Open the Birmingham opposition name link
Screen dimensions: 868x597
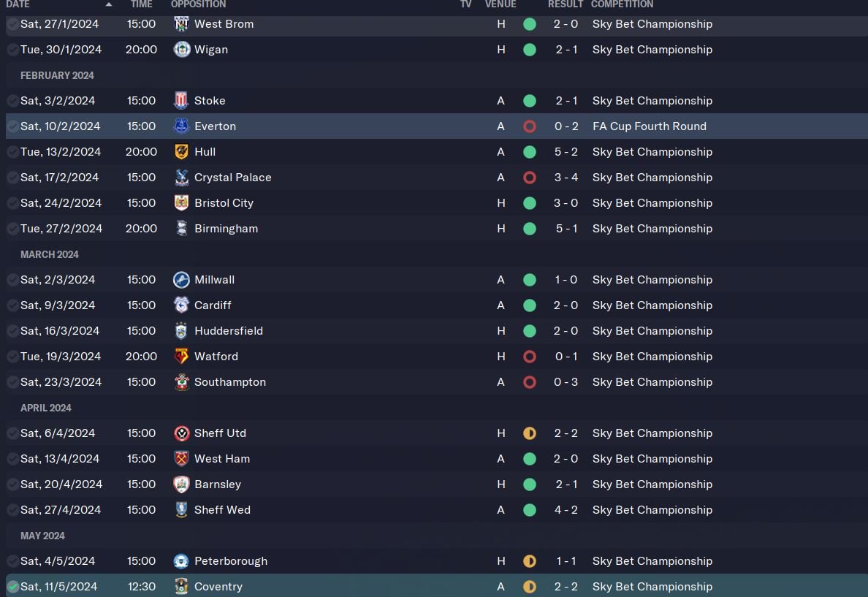coord(226,229)
